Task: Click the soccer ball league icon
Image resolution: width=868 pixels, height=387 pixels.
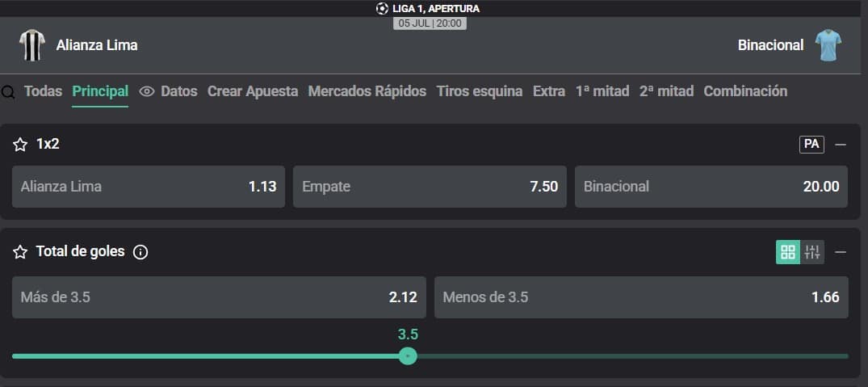Action: coord(382,8)
